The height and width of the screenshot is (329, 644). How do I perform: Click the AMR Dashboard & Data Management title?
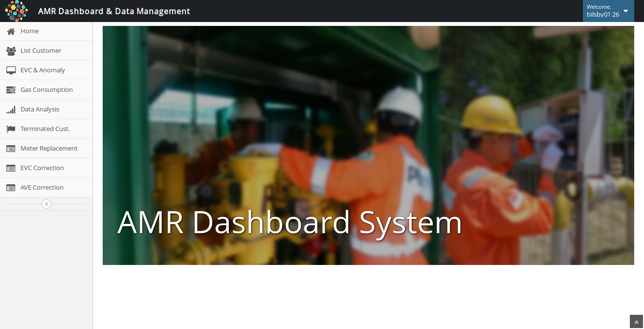pos(114,11)
